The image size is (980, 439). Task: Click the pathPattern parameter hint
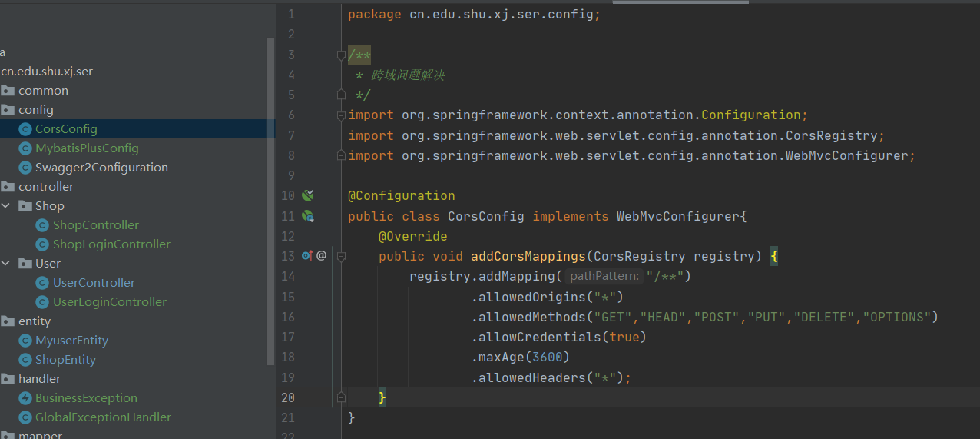pyautogui.click(x=604, y=276)
